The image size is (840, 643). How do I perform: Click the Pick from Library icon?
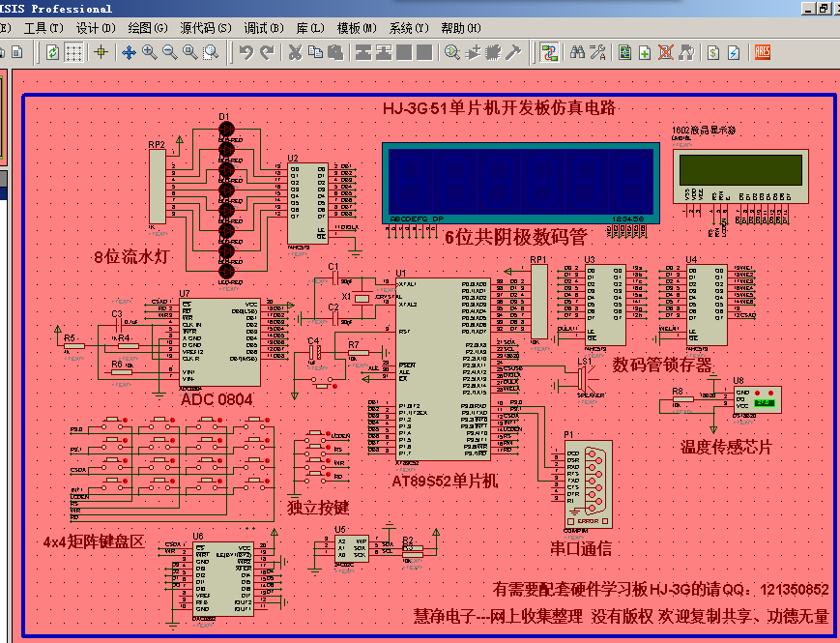coord(452,52)
